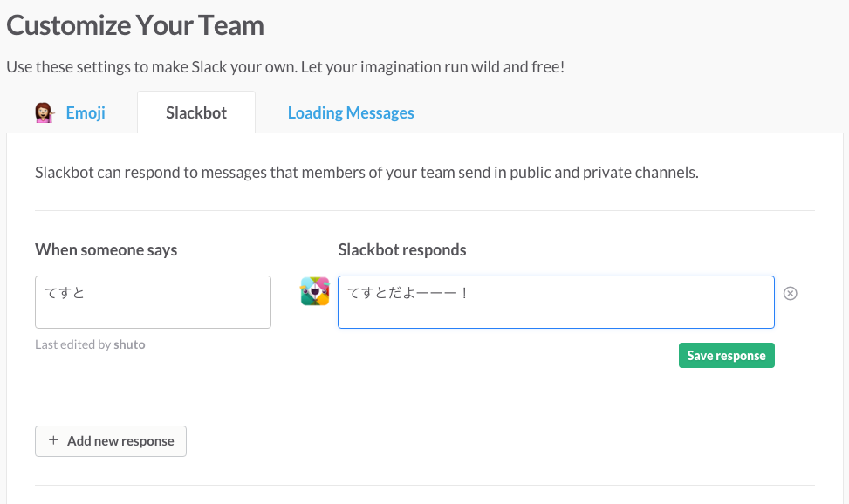Click the plus icon inside Add new response
Image resolution: width=849 pixels, height=504 pixels.
[x=54, y=440]
